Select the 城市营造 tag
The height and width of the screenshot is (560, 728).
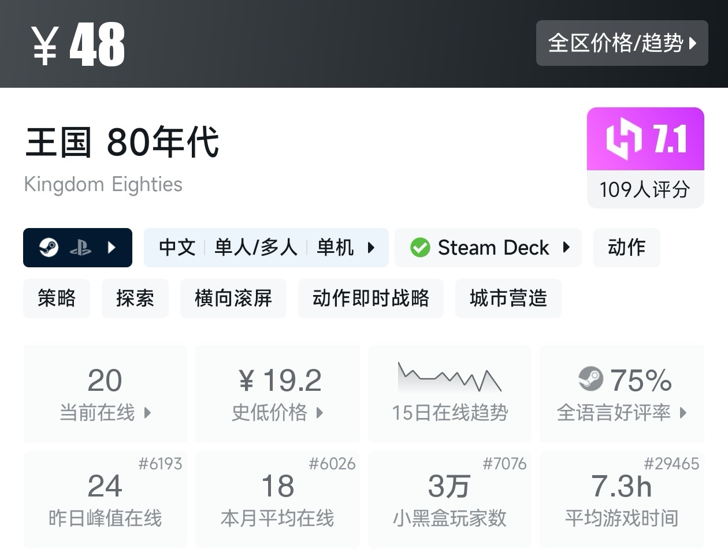(x=508, y=298)
